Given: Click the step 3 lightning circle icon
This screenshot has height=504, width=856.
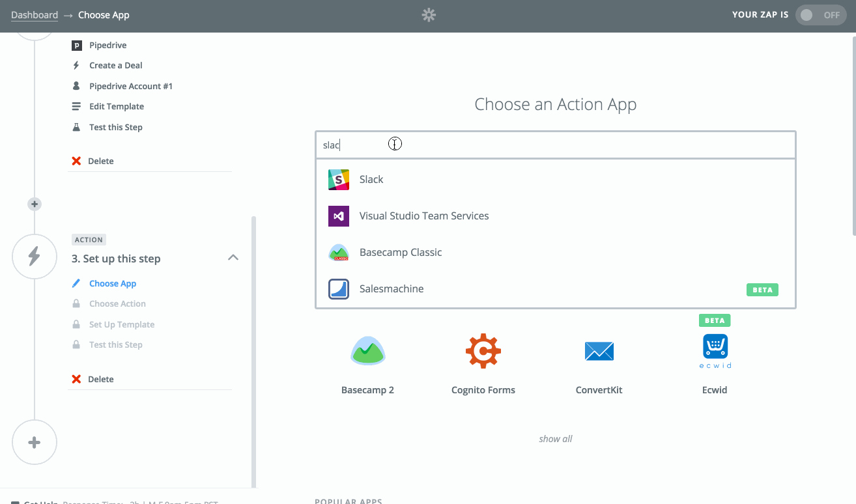Looking at the screenshot, I should (x=35, y=257).
